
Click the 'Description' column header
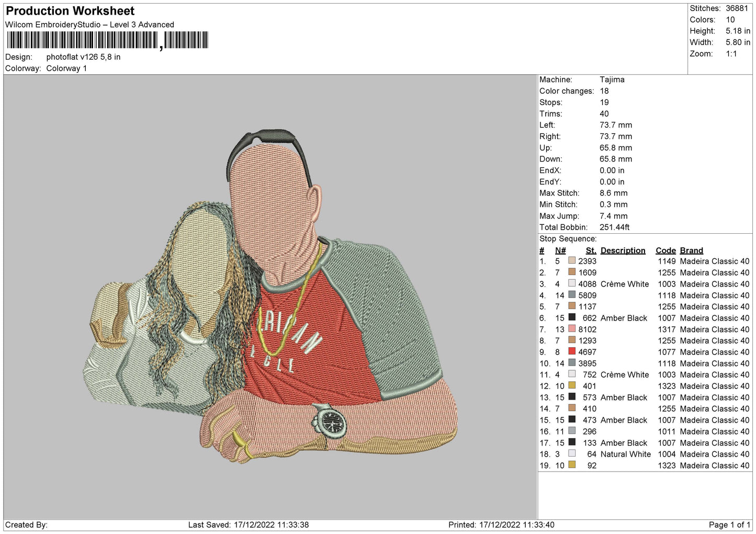[x=623, y=251]
